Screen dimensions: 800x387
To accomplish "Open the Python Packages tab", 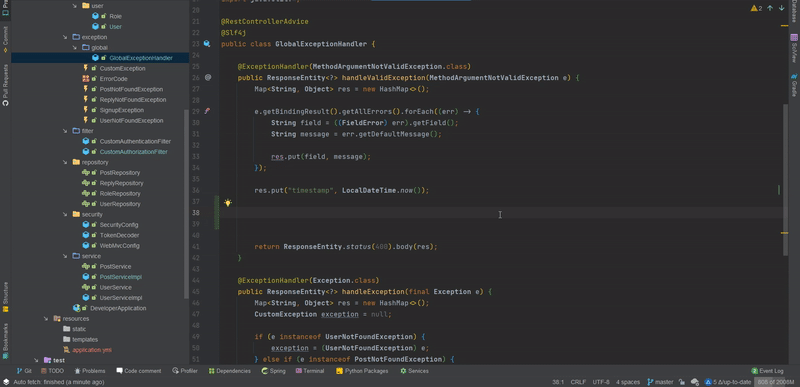I will click(362, 371).
